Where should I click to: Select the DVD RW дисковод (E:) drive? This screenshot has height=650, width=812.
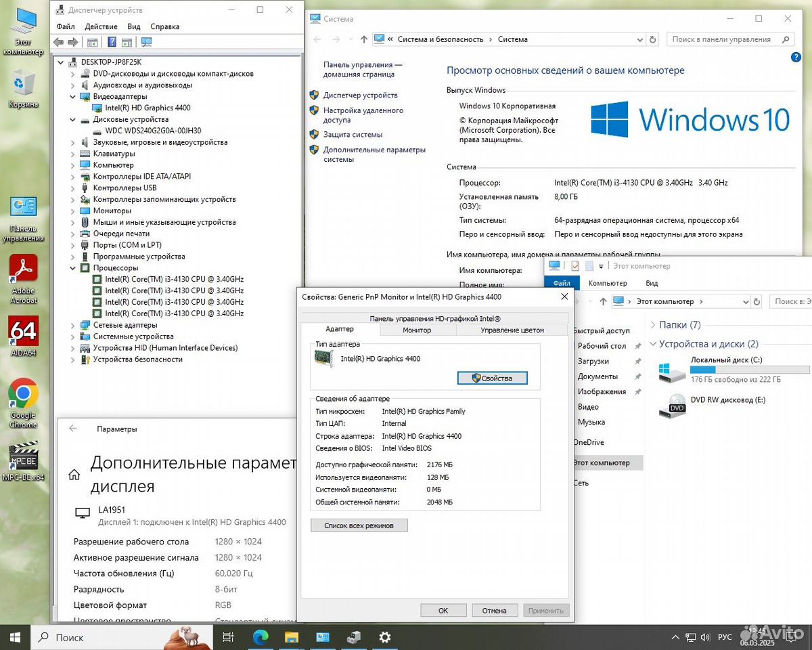714,406
